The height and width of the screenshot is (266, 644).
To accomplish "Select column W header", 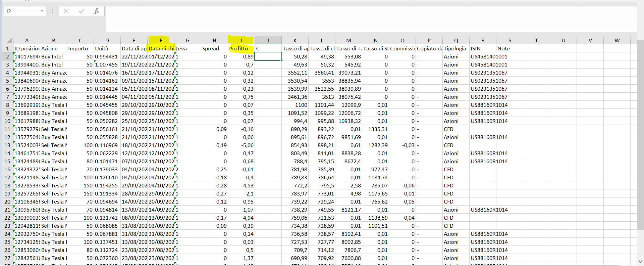I will 617,40.
